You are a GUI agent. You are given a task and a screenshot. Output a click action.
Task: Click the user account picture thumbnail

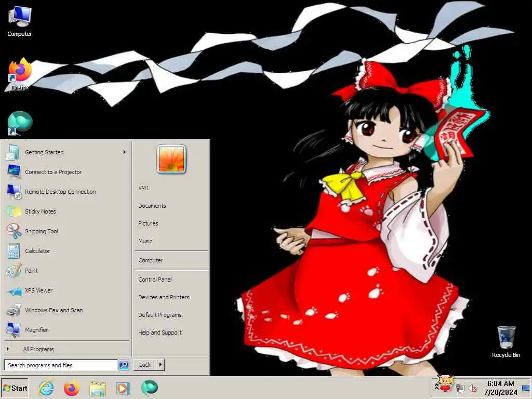point(171,159)
